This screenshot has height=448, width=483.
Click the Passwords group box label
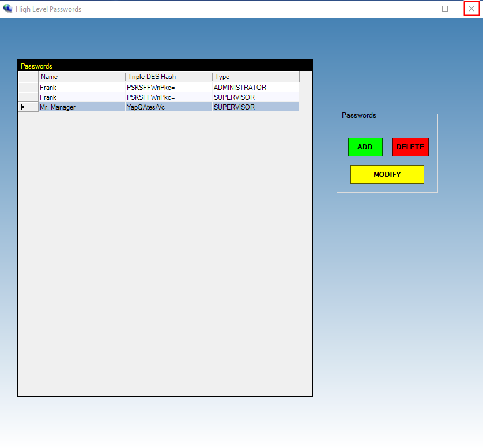click(x=359, y=115)
